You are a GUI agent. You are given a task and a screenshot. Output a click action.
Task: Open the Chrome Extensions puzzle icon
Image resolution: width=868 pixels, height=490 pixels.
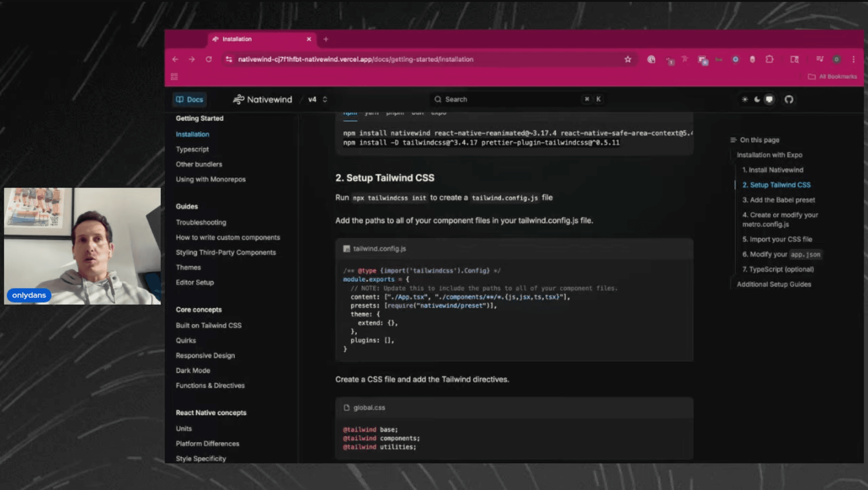[769, 59]
